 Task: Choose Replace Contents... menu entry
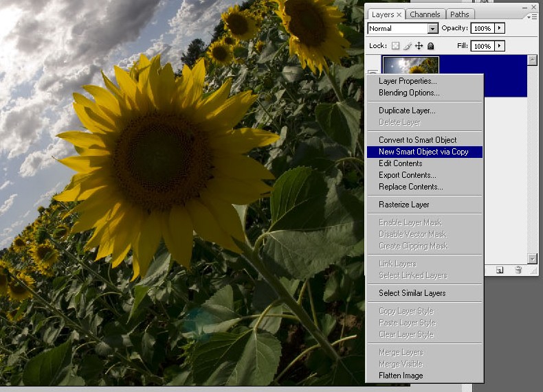tap(425, 187)
